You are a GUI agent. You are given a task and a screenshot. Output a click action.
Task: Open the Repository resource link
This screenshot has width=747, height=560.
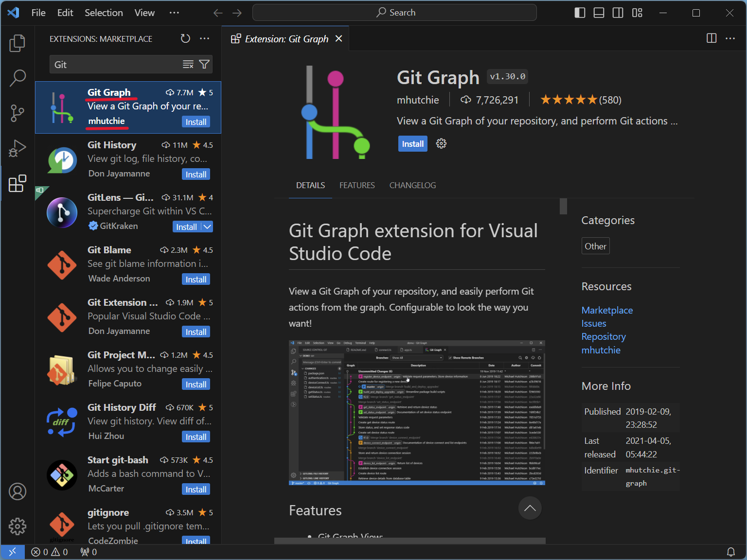tap(603, 337)
